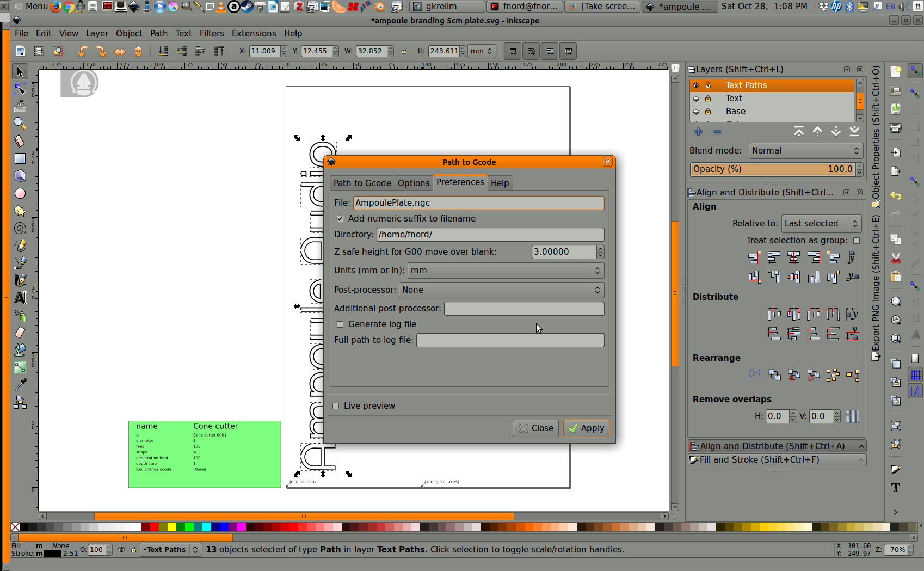Toggle visibility eye of Text layer
The height and width of the screenshot is (571, 924).
[696, 99]
